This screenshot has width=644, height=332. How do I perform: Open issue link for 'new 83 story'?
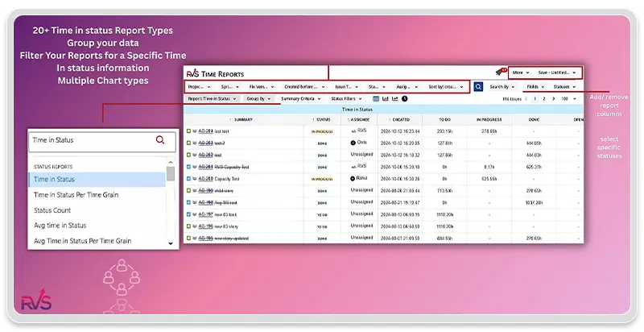[205, 226]
